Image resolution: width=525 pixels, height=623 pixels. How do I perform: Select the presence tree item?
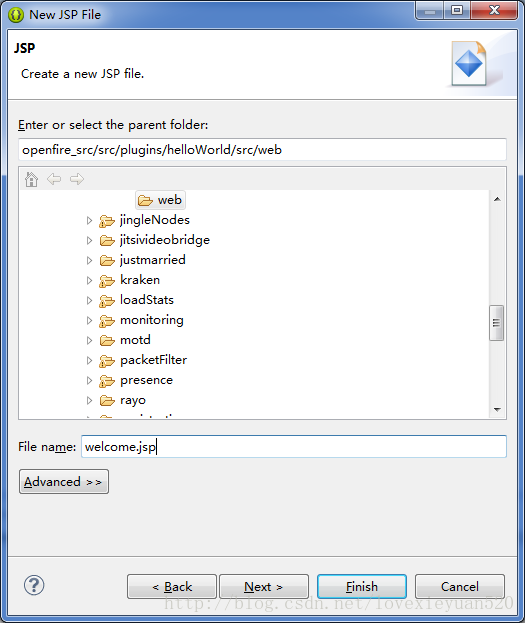pos(146,380)
